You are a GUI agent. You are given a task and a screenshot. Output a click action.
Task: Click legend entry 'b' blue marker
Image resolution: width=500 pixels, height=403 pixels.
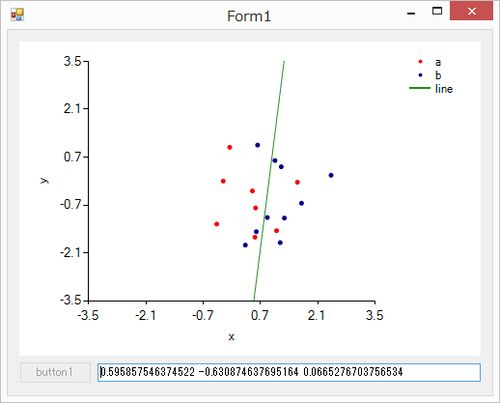pyautogui.click(x=420, y=75)
